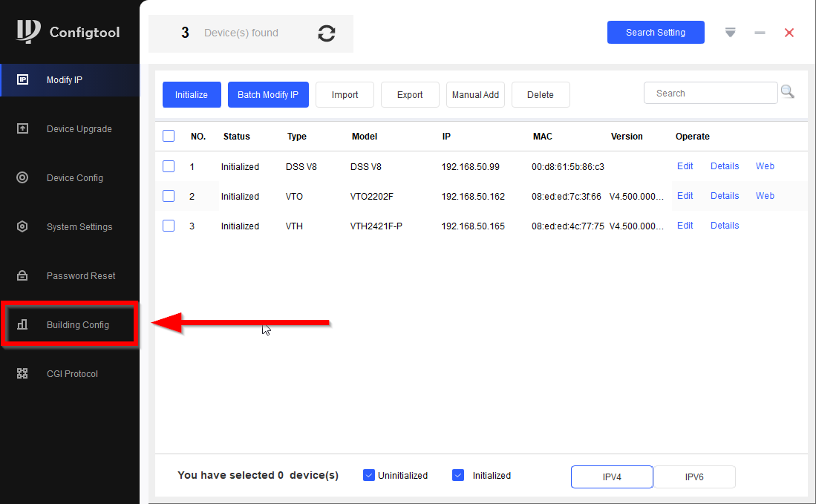The width and height of the screenshot is (816, 504).
Task: Open the Modify IP menu item
Action: [x=65, y=80]
